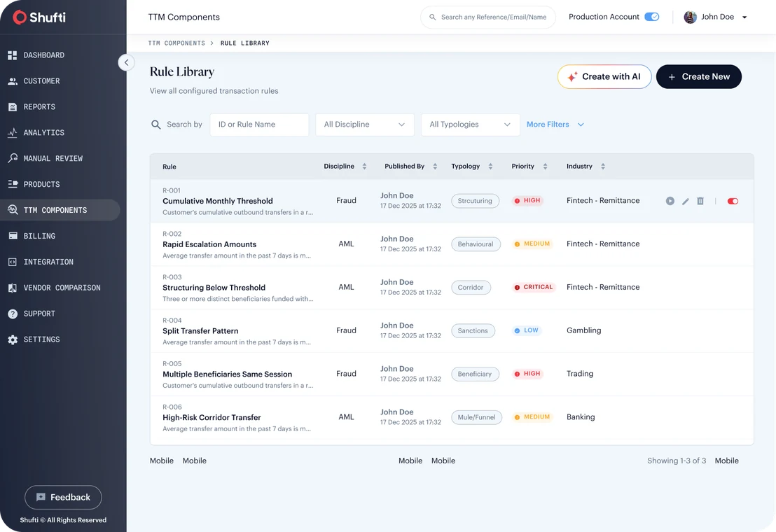Run rule R-001 with play icon

(670, 201)
